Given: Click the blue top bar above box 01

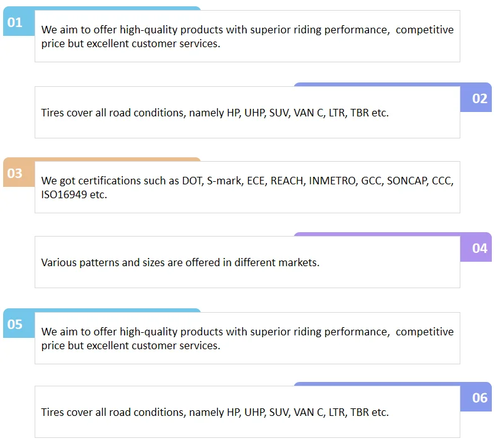Looking at the screenshot, I should click(102, 8).
